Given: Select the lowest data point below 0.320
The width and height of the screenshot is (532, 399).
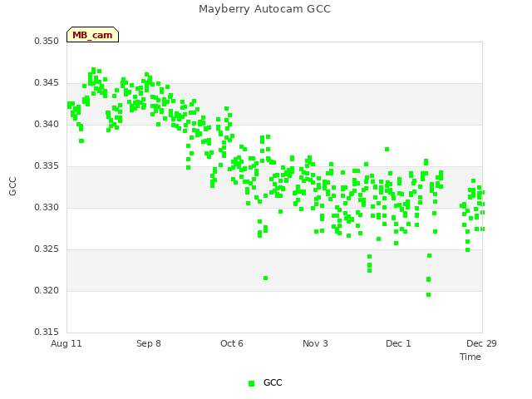Looking at the screenshot, I should [429, 295].
